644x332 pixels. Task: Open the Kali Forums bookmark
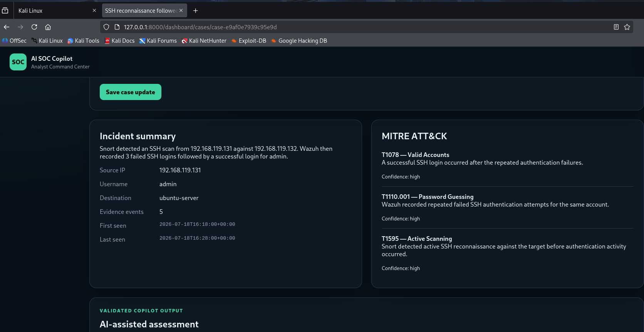click(x=158, y=41)
